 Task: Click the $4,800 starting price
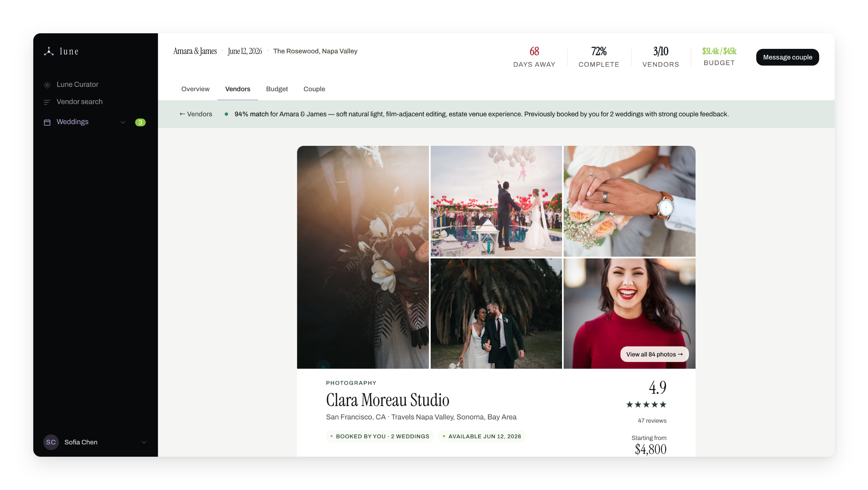[x=651, y=449]
